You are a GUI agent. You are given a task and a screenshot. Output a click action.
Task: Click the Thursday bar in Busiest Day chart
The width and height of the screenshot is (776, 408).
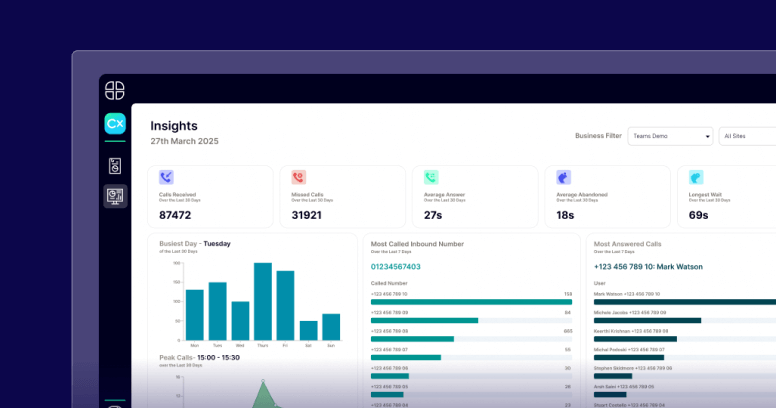263,302
